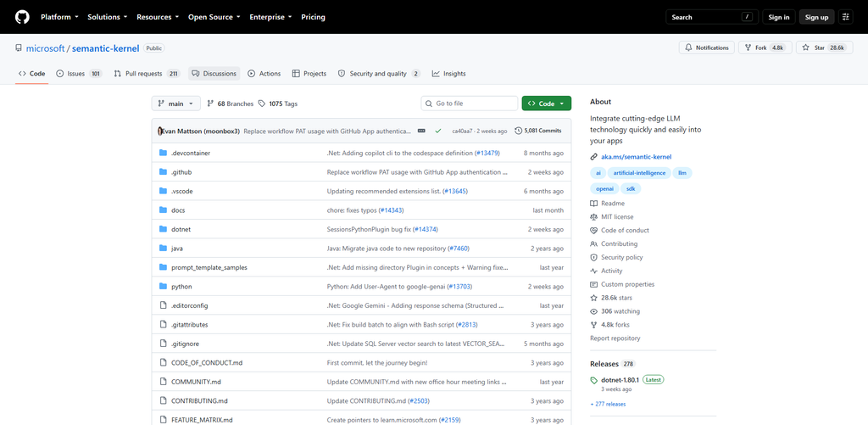The width and height of the screenshot is (868, 425).
Task: Click Evan Mattson's avatar image
Action: 160,131
